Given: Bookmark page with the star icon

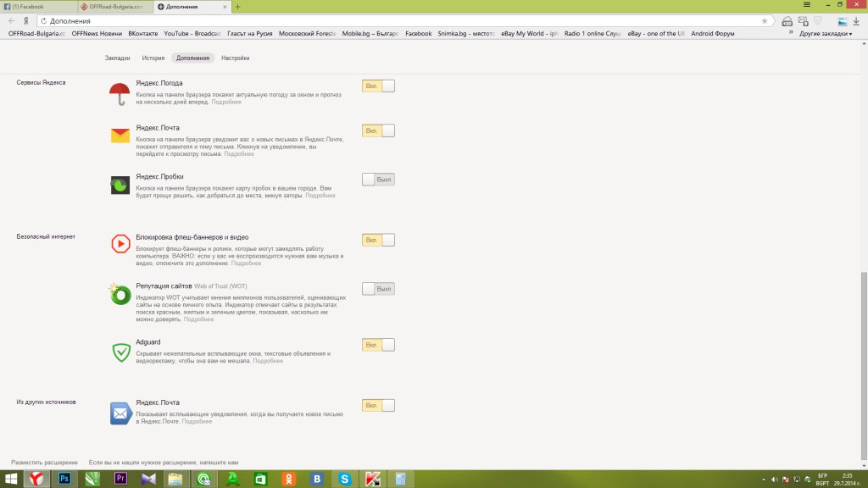Looking at the screenshot, I should click(765, 21).
